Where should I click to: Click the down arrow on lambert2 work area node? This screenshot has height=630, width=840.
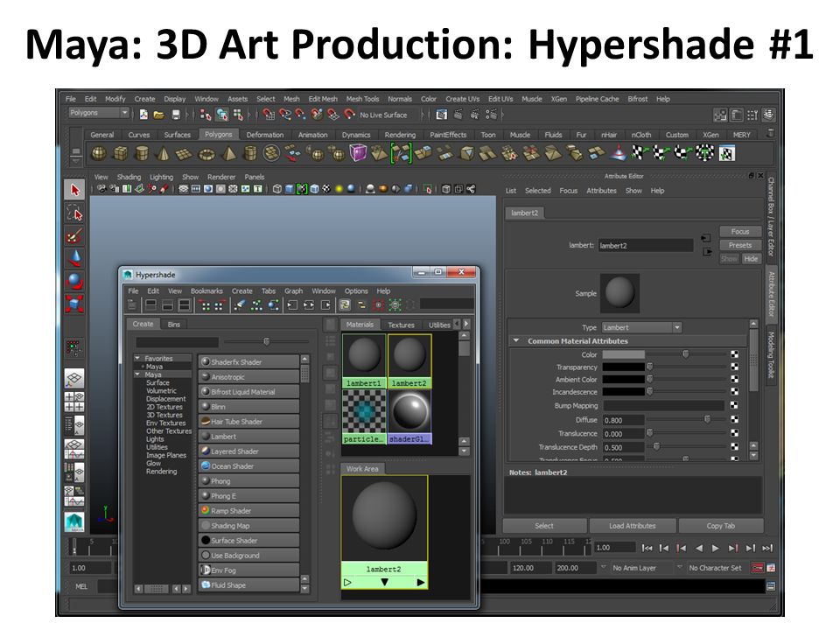point(384,583)
